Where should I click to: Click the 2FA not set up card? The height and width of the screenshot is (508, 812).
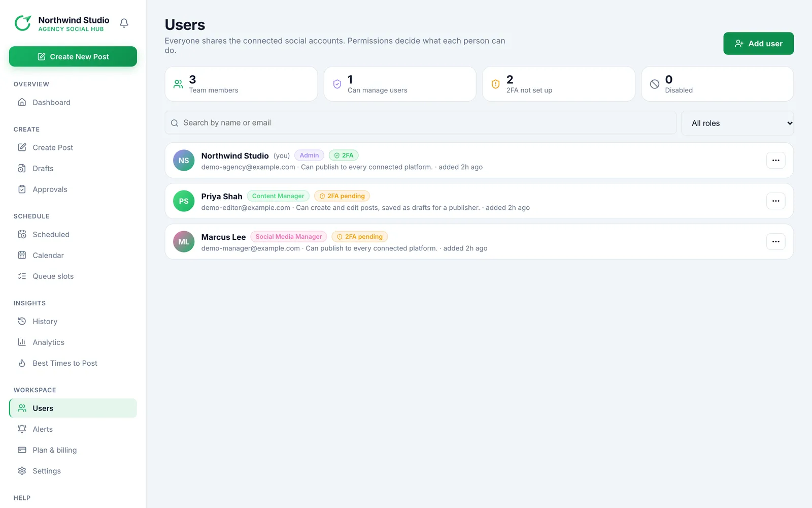558,84
